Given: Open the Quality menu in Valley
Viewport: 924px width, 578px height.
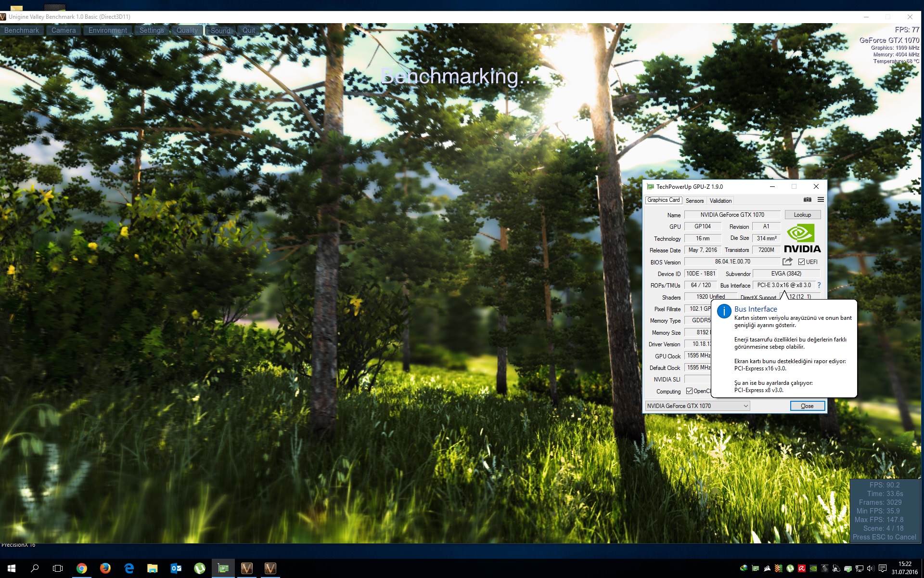Looking at the screenshot, I should (x=187, y=30).
